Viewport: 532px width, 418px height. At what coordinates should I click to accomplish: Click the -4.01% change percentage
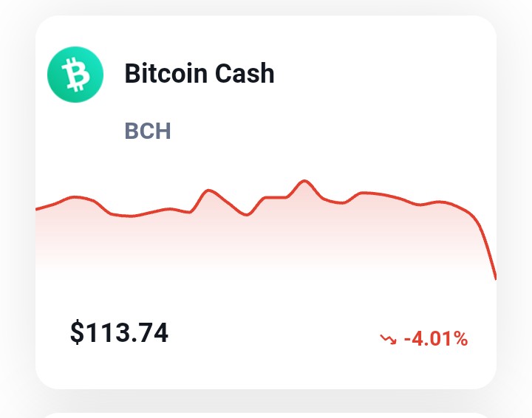[x=436, y=339]
